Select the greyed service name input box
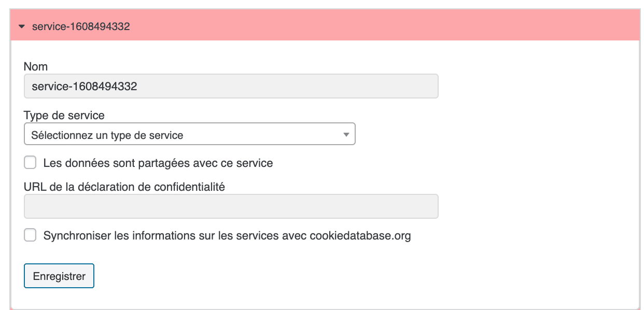This screenshot has width=644, height=310. [x=231, y=86]
